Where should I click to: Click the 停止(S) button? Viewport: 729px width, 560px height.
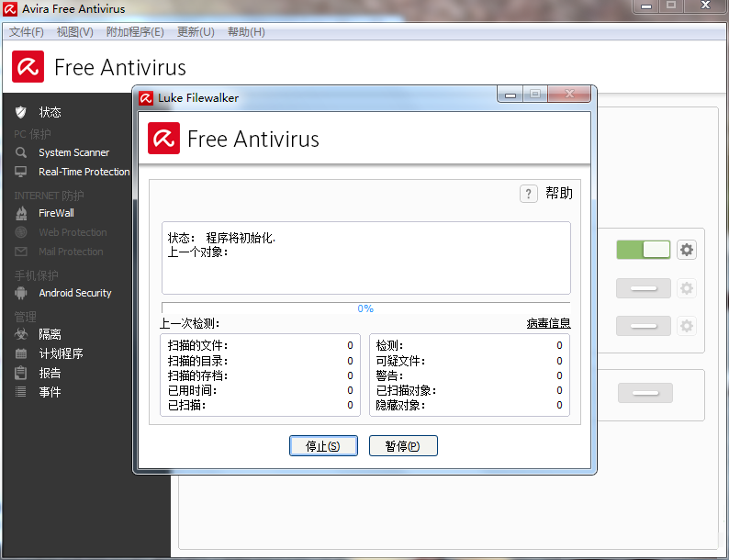(x=323, y=445)
